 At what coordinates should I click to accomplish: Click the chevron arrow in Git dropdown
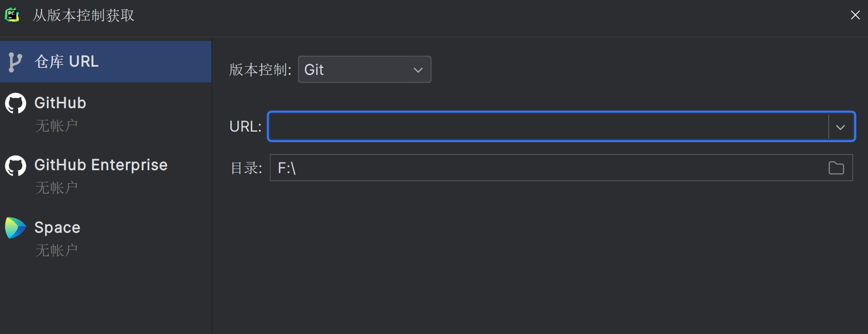418,70
